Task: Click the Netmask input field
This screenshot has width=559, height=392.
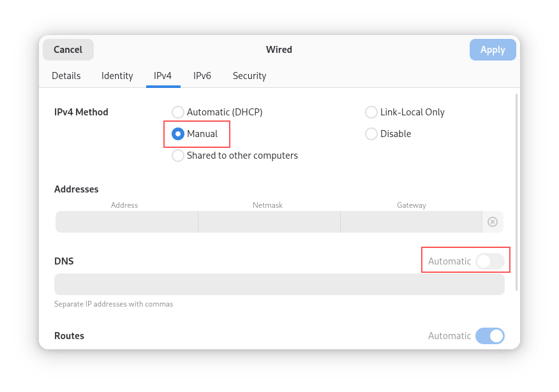Action: coord(267,221)
